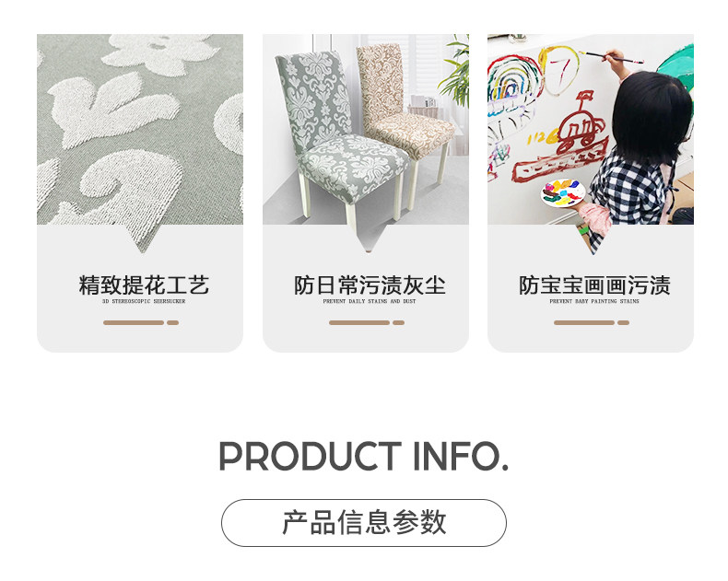
Task: Click the PRODUCT INFO. title text
Action: (364, 457)
